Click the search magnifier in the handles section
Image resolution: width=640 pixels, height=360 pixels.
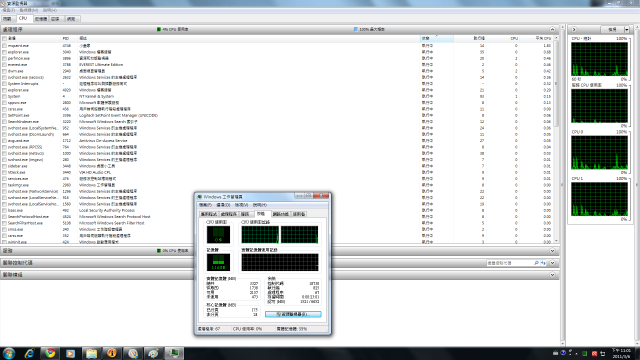536,263
